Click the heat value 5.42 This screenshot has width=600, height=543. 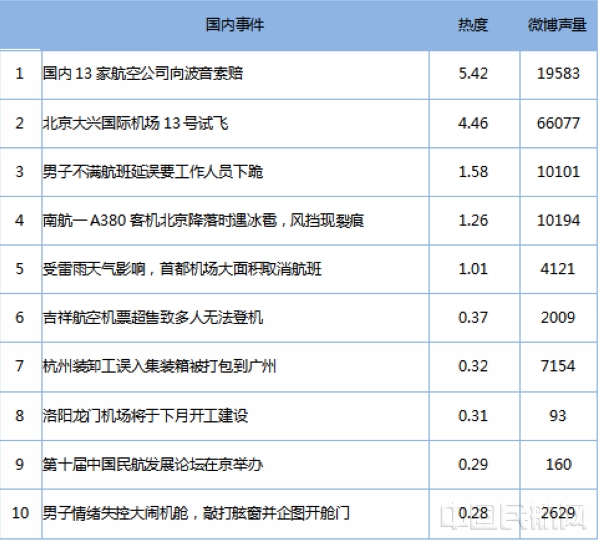click(x=472, y=74)
